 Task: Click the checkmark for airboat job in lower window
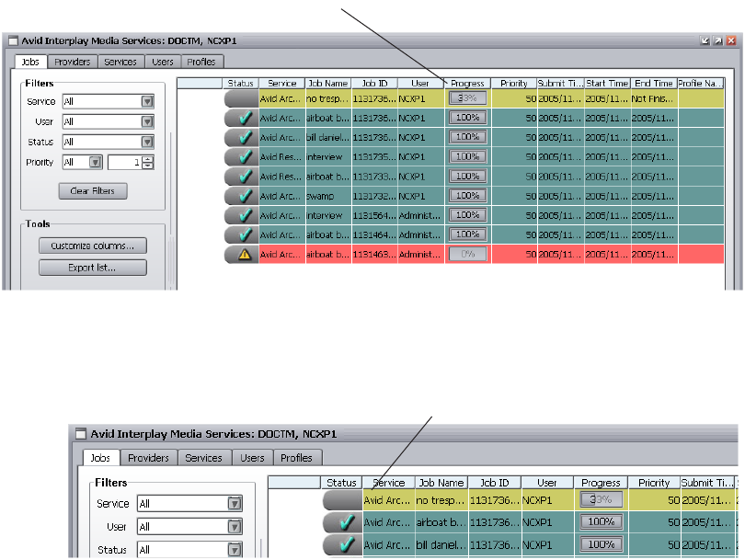(x=347, y=522)
